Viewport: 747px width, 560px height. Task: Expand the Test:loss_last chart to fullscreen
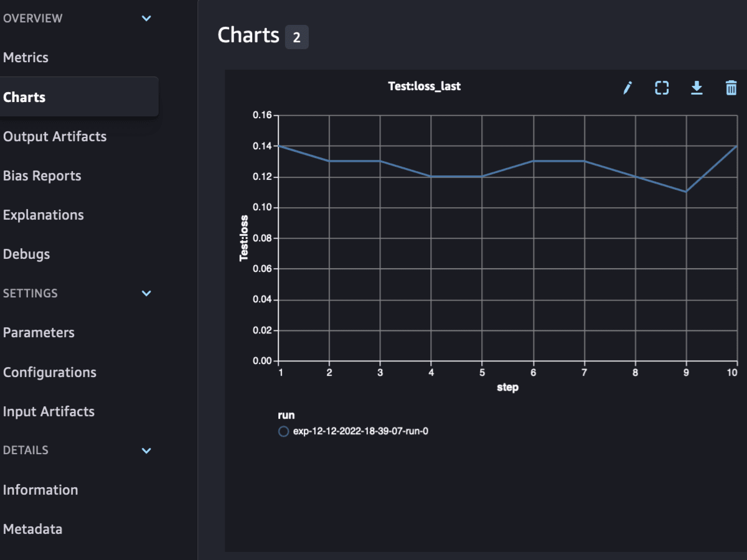(x=662, y=88)
